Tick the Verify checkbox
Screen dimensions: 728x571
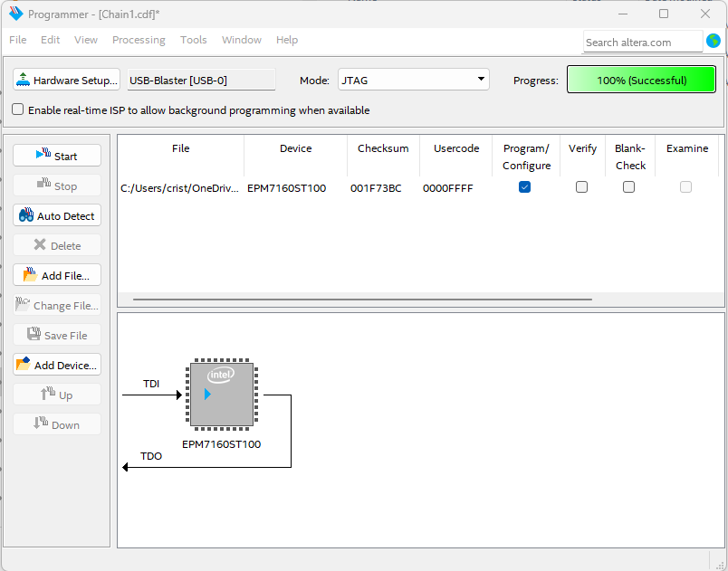pyautogui.click(x=581, y=187)
